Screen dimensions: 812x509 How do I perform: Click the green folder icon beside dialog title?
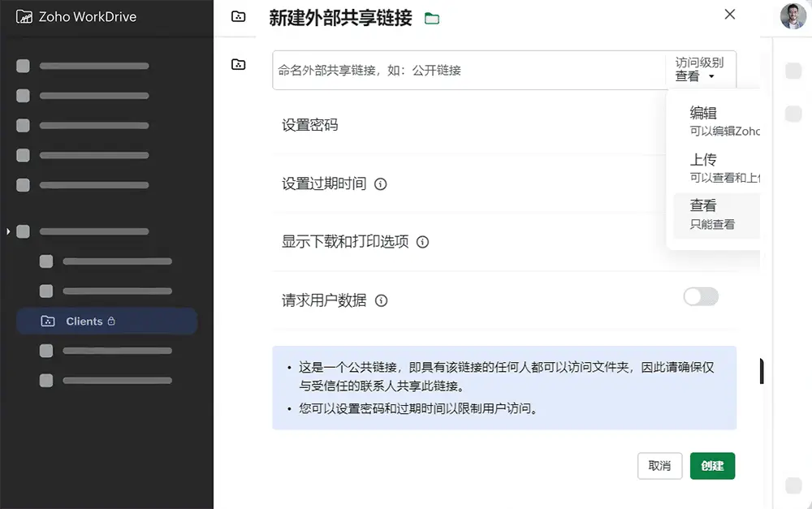click(x=431, y=16)
